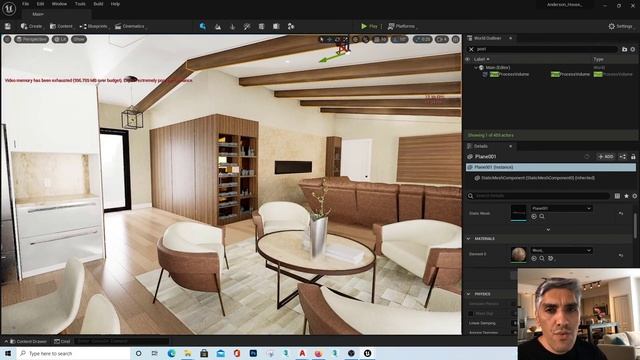Click the Add component button

coord(606,157)
